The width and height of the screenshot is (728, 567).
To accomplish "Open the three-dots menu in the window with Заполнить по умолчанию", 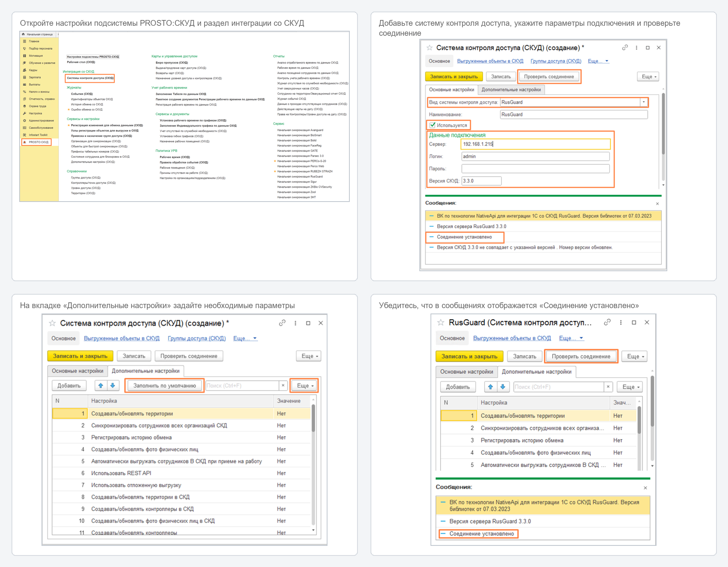I will coord(295,323).
